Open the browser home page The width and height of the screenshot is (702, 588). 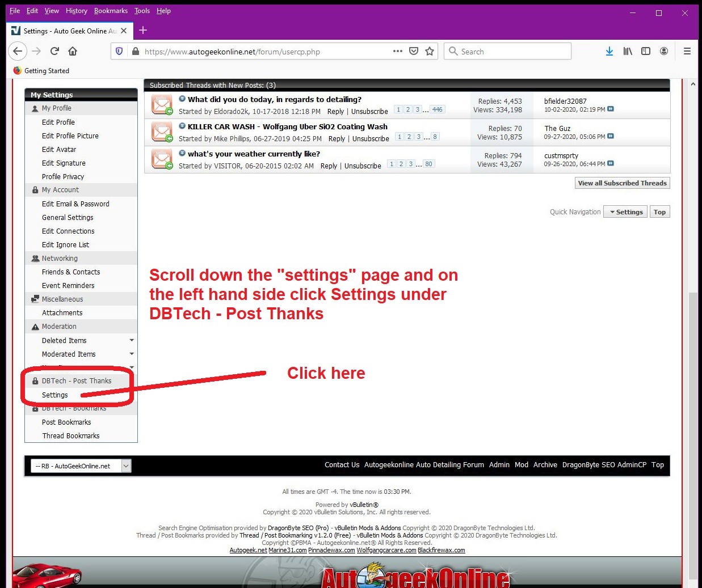pyautogui.click(x=73, y=51)
